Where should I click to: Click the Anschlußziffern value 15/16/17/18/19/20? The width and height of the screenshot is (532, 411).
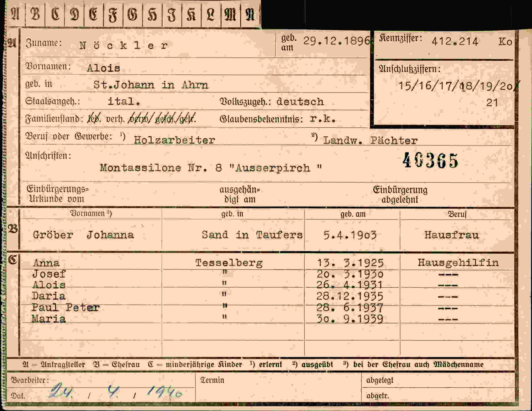point(456,86)
